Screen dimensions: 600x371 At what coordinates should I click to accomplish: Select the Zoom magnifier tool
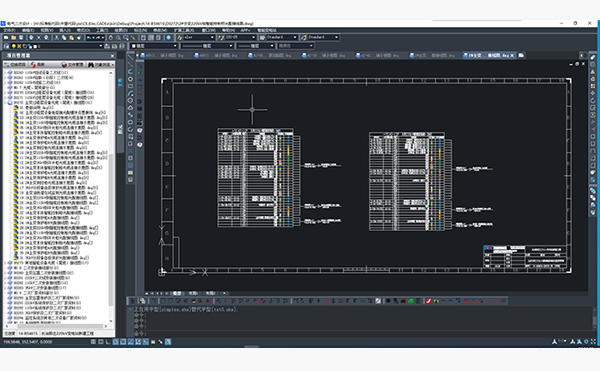(118, 37)
